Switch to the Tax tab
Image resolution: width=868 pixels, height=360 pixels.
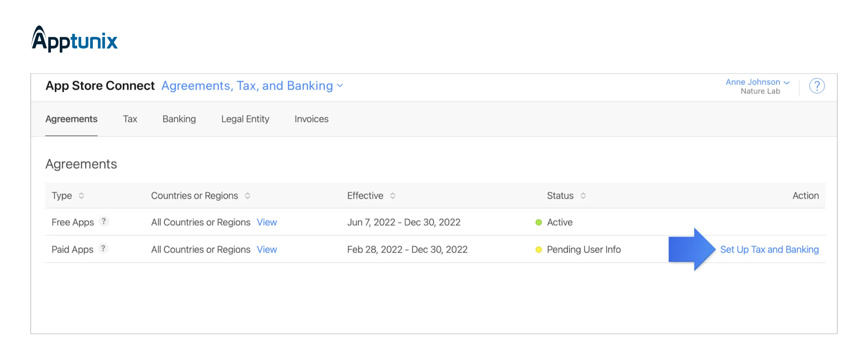pos(130,119)
